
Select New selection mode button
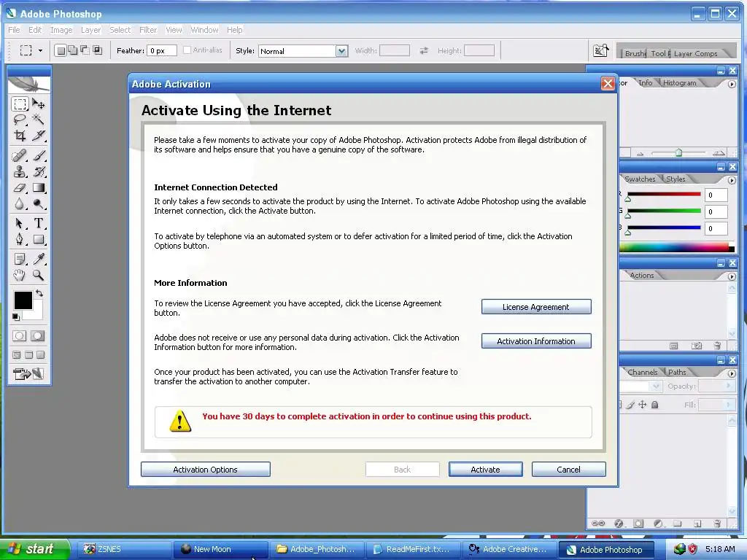click(x=61, y=50)
